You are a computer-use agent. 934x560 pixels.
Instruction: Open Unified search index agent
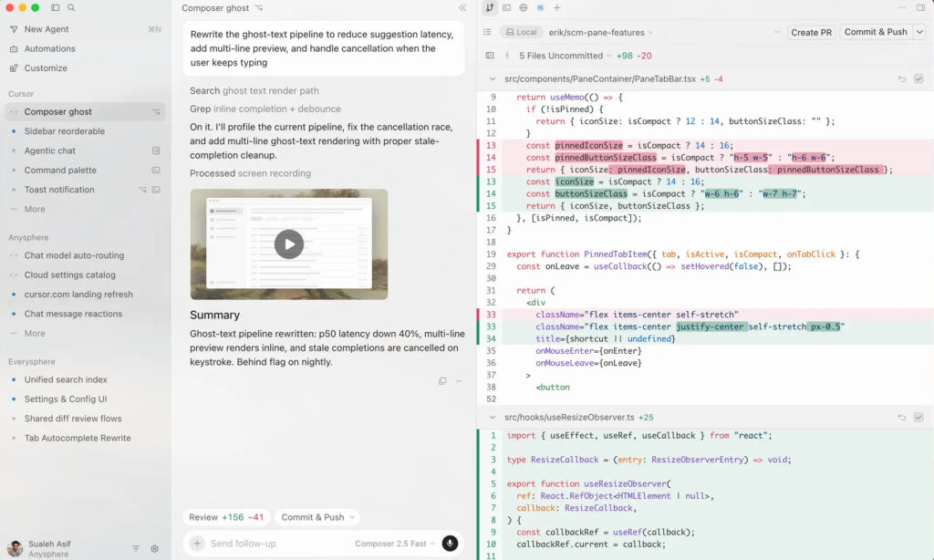(85, 379)
